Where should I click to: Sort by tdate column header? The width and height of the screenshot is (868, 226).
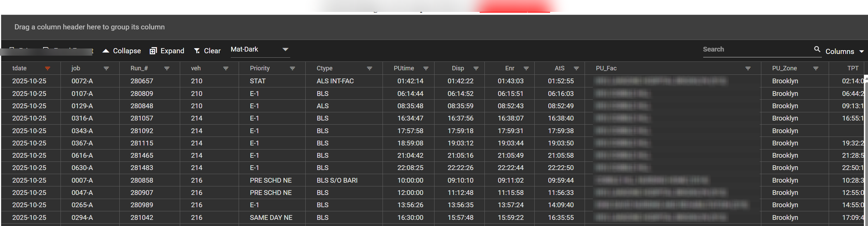point(19,68)
